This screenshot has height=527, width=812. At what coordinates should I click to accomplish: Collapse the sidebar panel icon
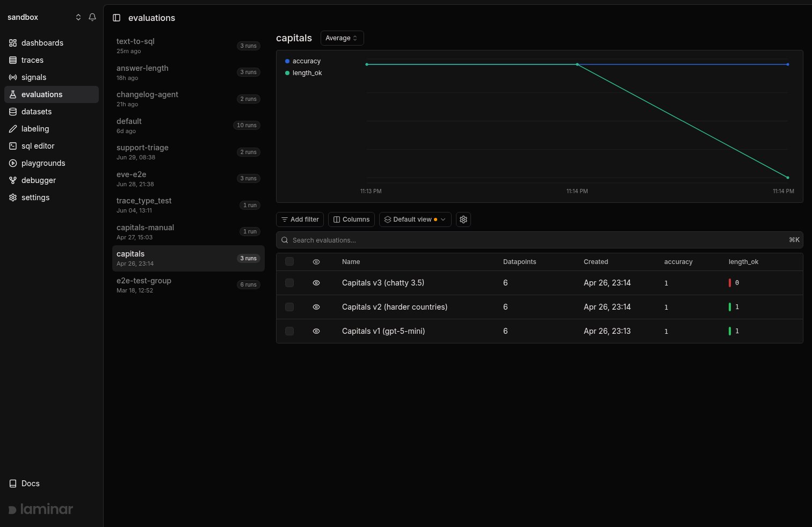point(117,18)
